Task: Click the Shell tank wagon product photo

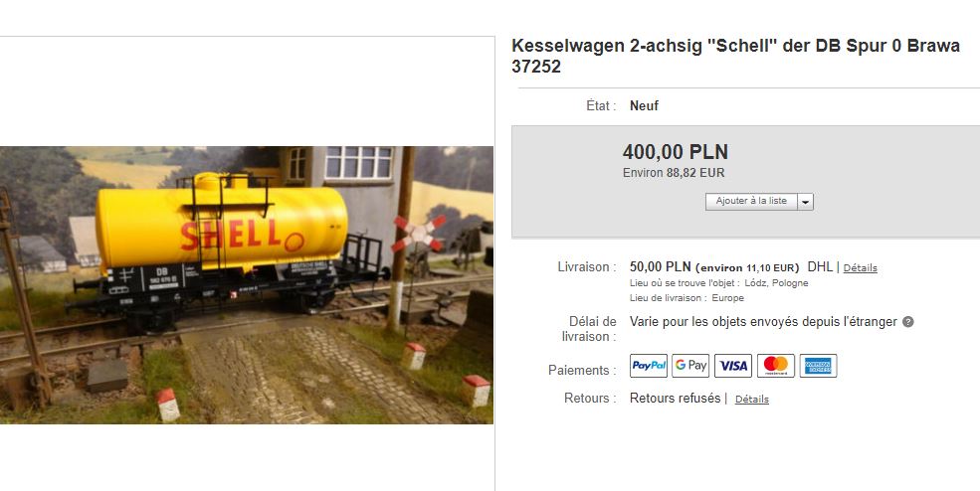Action: coord(247,285)
